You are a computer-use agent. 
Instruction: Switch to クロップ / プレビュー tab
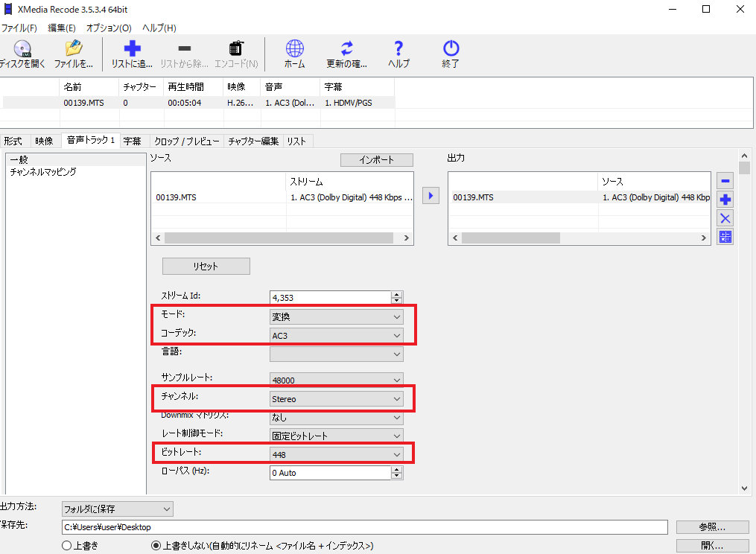tap(187, 141)
